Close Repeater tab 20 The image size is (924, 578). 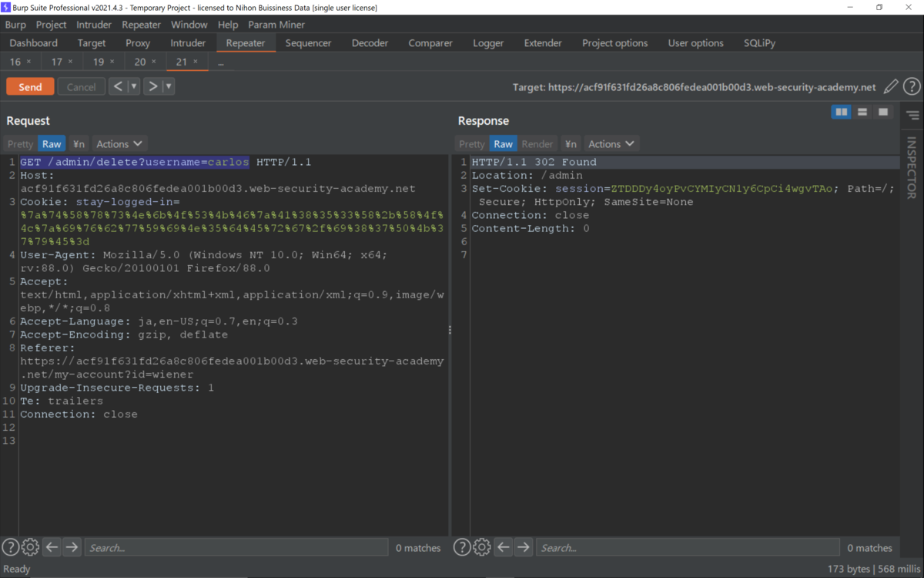click(x=154, y=62)
